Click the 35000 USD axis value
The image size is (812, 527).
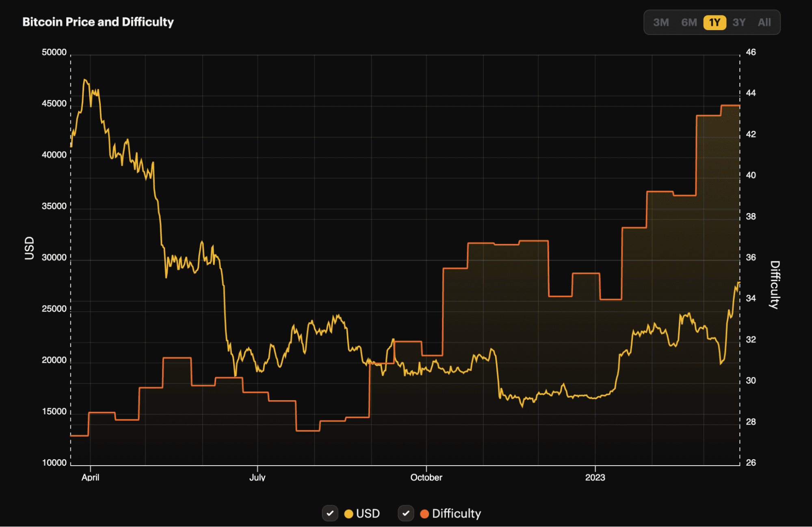[x=54, y=206]
